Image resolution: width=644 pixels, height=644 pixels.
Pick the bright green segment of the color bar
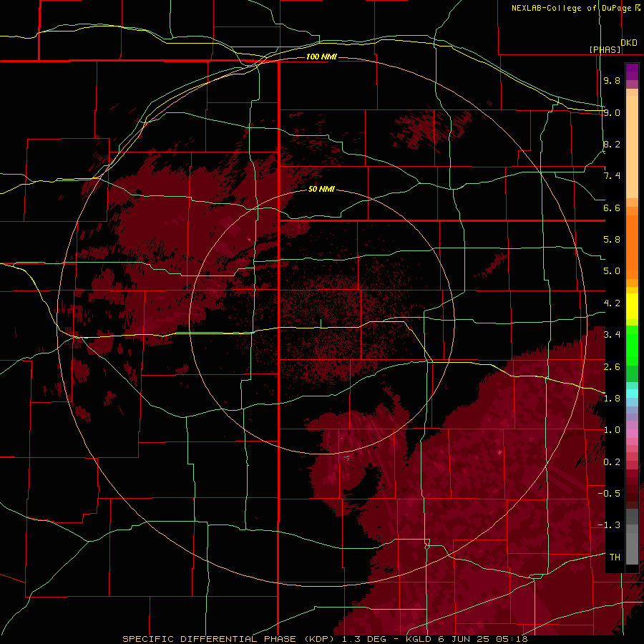pyautogui.click(x=632, y=349)
